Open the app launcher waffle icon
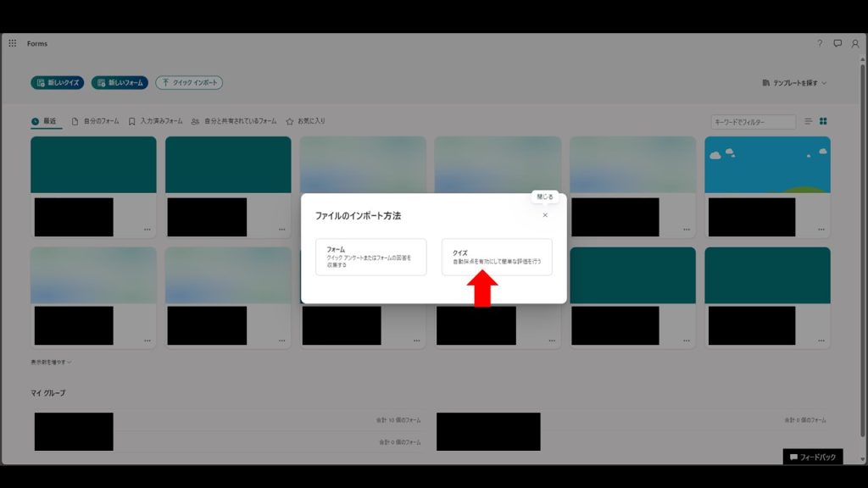This screenshot has height=488, width=868. pos(12,43)
